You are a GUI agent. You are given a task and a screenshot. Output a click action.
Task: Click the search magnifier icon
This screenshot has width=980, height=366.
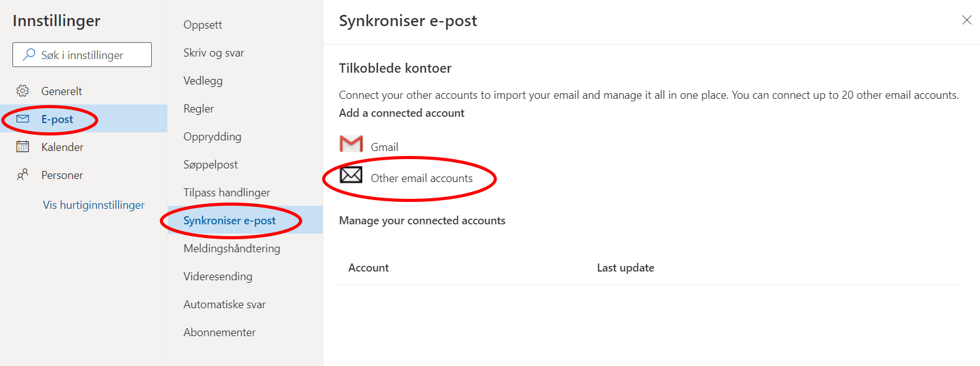coord(29,55)
